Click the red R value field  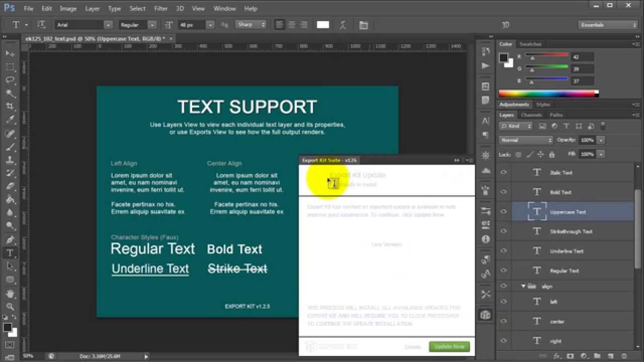coord(582,57)
